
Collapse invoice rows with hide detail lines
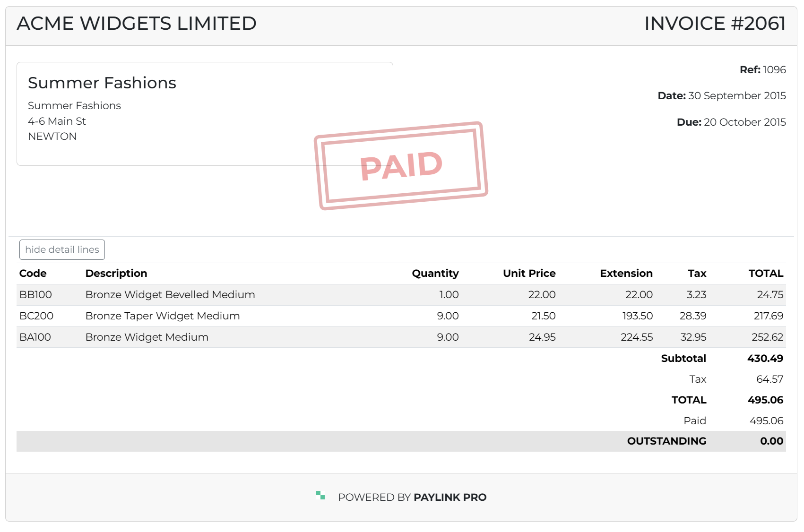62,249
